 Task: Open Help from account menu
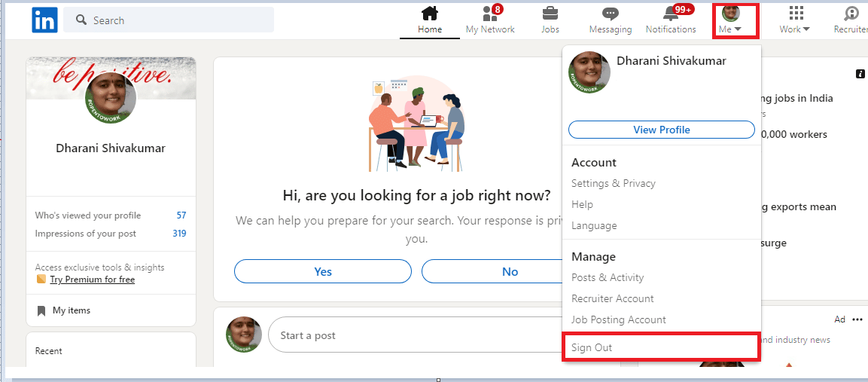coord(582,205)
